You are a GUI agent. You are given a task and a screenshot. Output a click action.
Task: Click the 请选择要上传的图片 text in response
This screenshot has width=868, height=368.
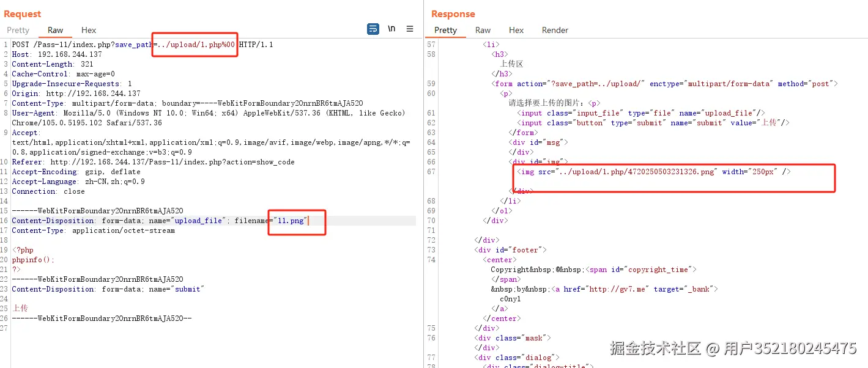(547, 103)
